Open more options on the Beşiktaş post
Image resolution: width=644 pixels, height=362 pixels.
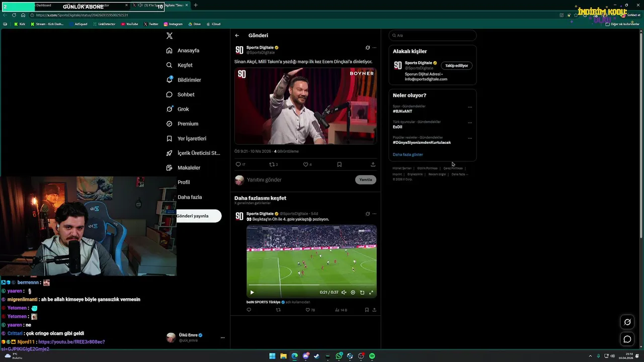coord(374,214)
